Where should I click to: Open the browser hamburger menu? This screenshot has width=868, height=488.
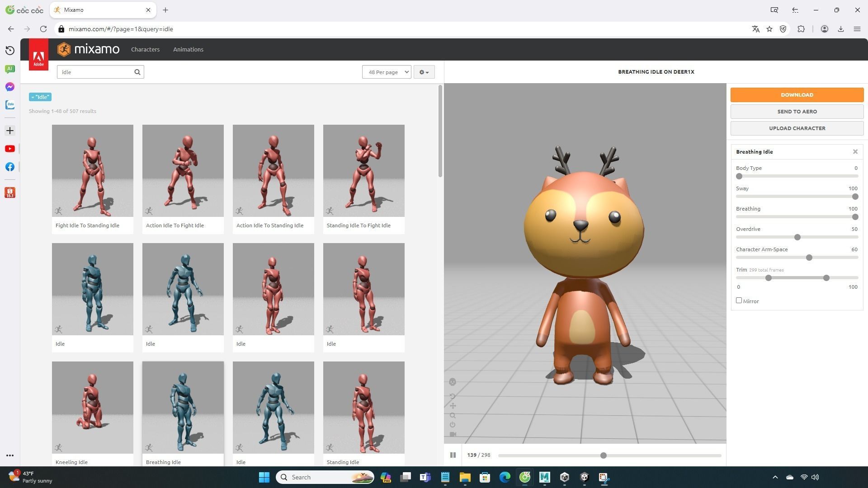point(857,29)
